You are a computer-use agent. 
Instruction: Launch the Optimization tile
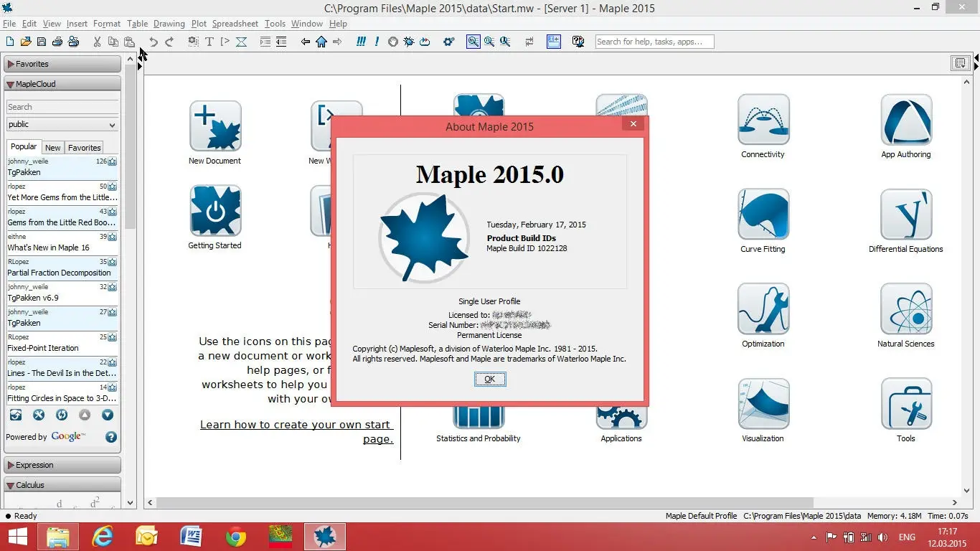coord(763,309)
